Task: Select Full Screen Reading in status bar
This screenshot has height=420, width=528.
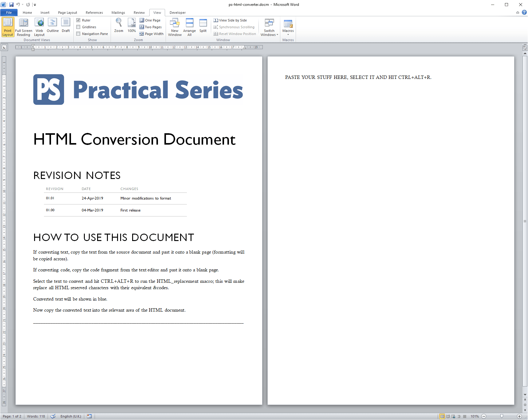Action: pos(448,417)
